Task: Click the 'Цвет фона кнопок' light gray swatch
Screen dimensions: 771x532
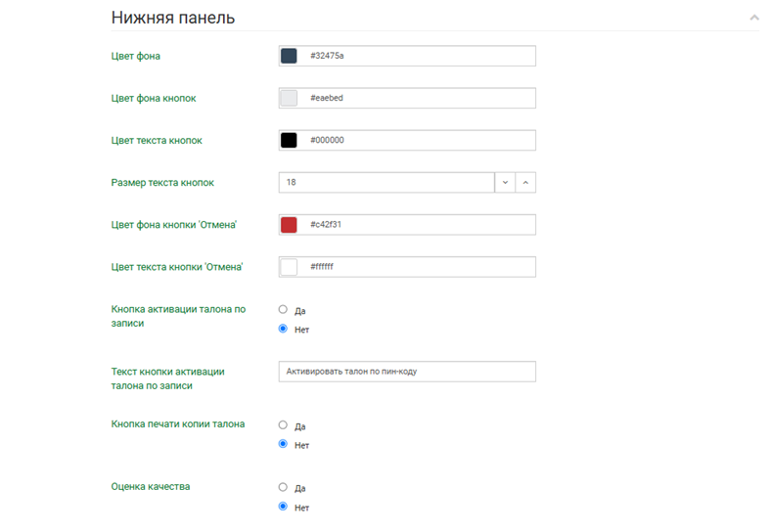Action: click(289, 98)
